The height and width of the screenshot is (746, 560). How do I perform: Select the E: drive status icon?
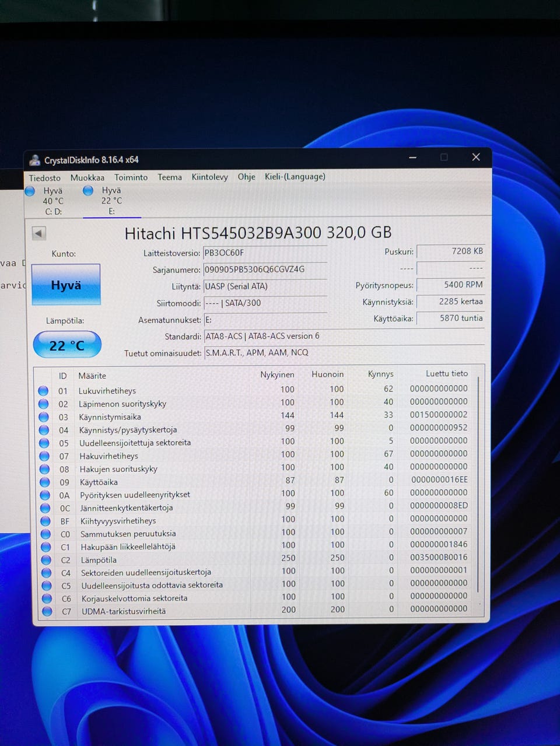88,191
